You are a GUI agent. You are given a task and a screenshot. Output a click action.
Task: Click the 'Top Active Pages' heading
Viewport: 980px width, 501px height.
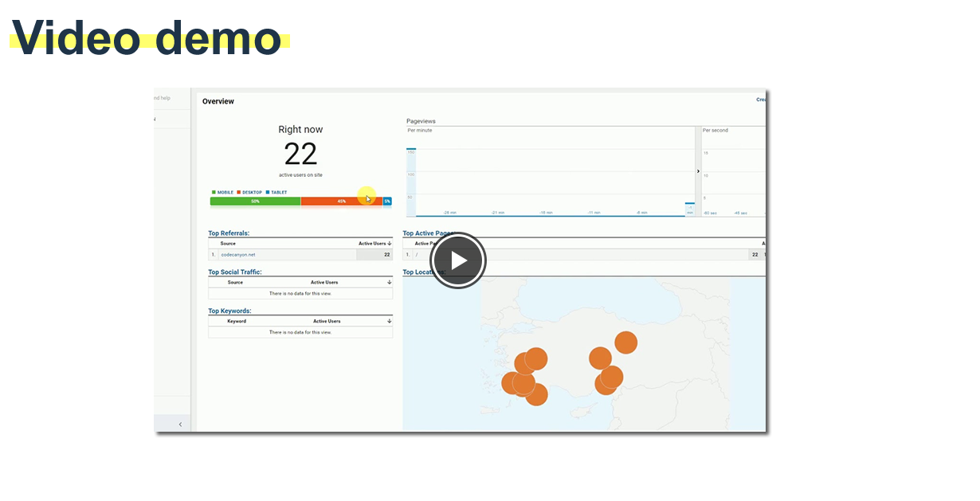tap(429, 233)
